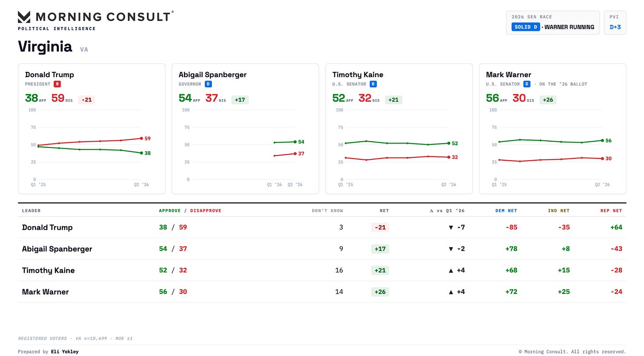
Task: Click the blue D badge on Timothy Kaine card
Action: [373, 84]
